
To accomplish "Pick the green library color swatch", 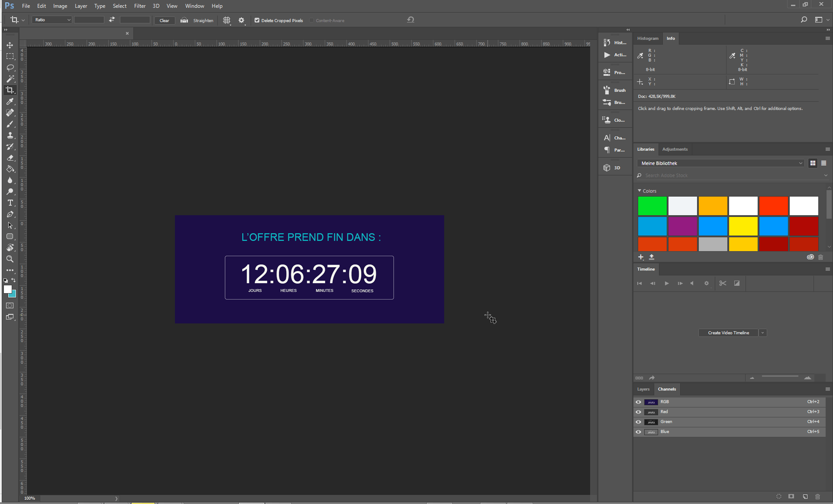I will coord(652,206).
